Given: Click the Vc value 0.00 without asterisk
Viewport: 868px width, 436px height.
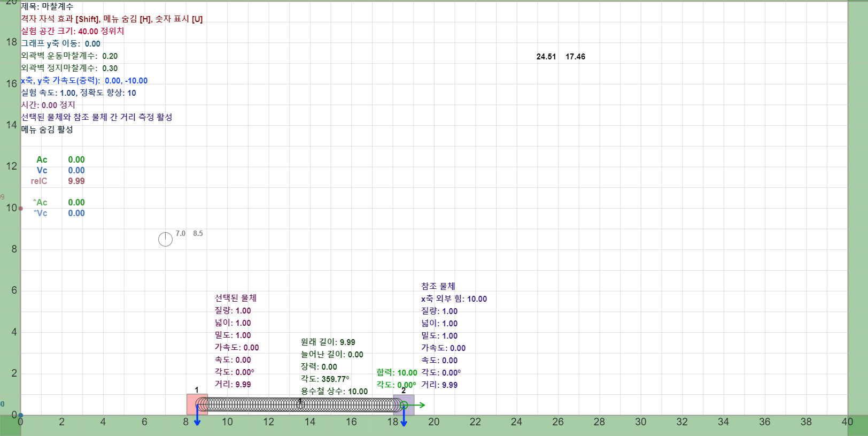Looking at the screenshot, I should coord(76,170).
